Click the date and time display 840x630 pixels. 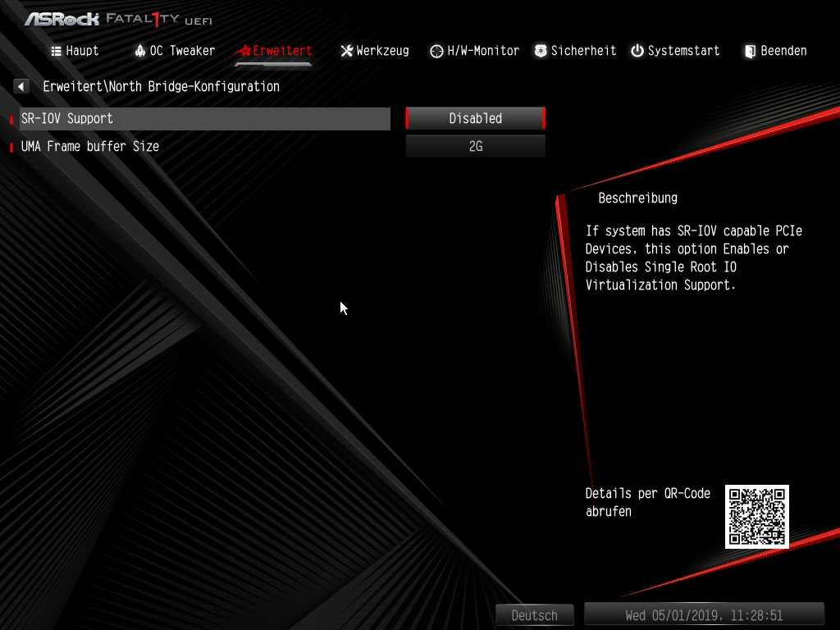[x=704, y=615]
